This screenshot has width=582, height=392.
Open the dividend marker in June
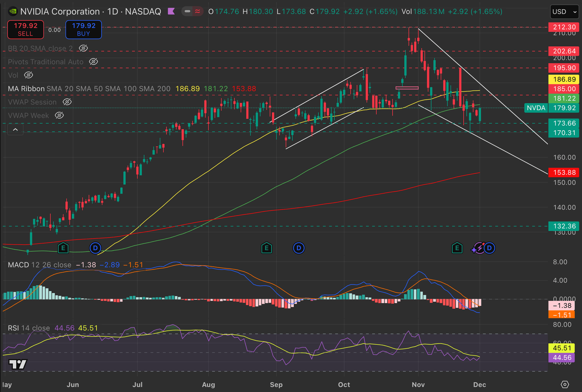(x=95, y=248)
